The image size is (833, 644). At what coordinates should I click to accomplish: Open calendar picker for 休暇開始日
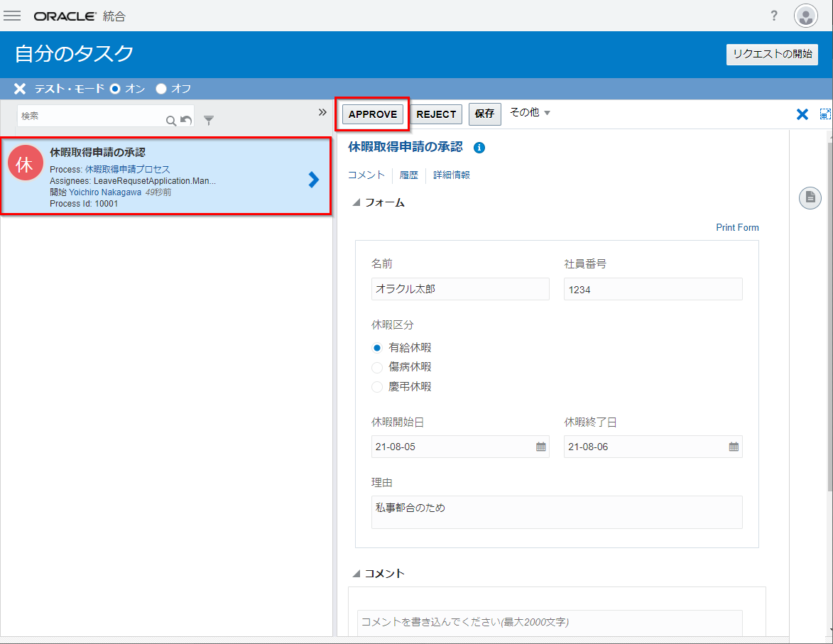pos(540,447)
